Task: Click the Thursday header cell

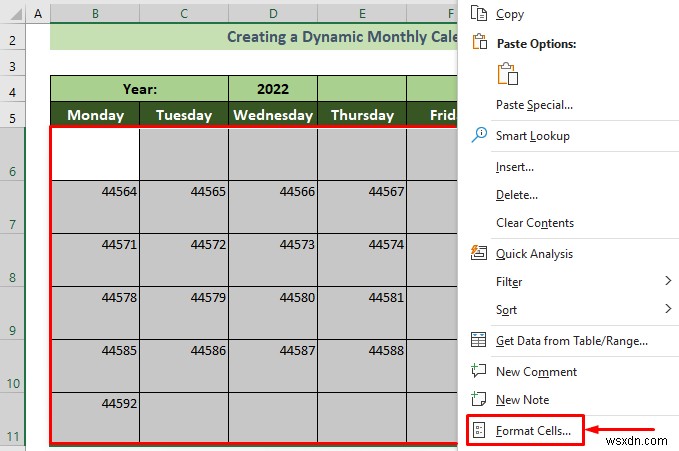Action: click(x=362, y=115)
